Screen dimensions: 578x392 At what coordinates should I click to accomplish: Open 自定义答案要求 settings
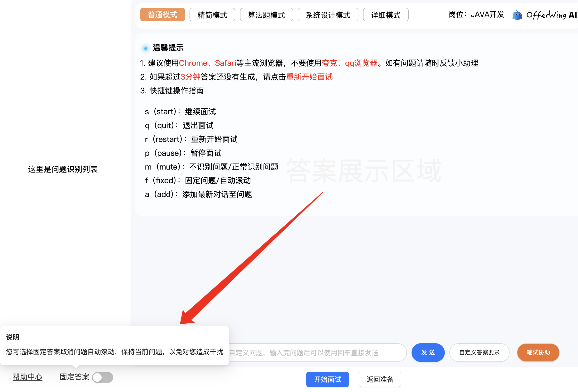pyautogui.click(x=479, y=352)
